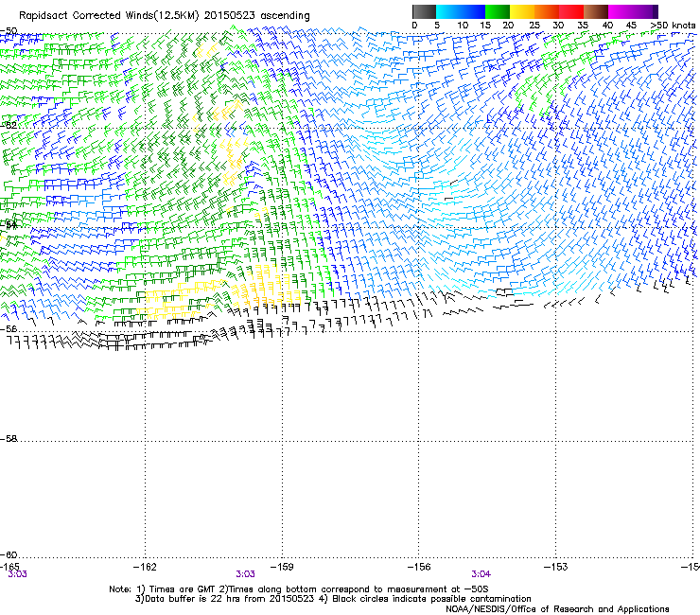Select the latitude label -56
The image size is (700, 615).
(x=9, y=328)
